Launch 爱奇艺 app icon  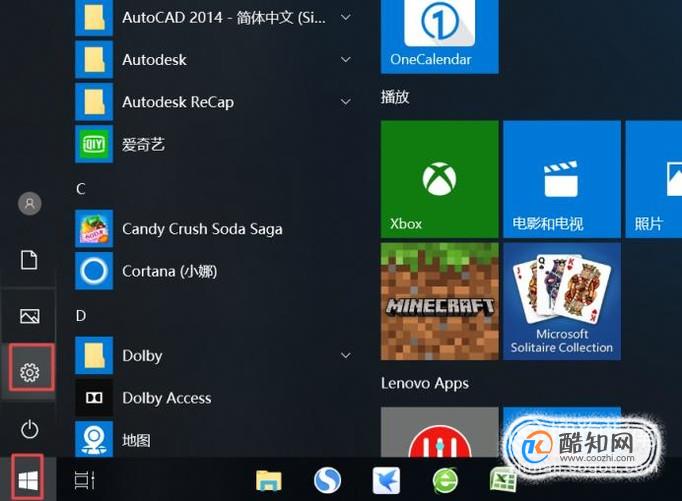point(94,144)
